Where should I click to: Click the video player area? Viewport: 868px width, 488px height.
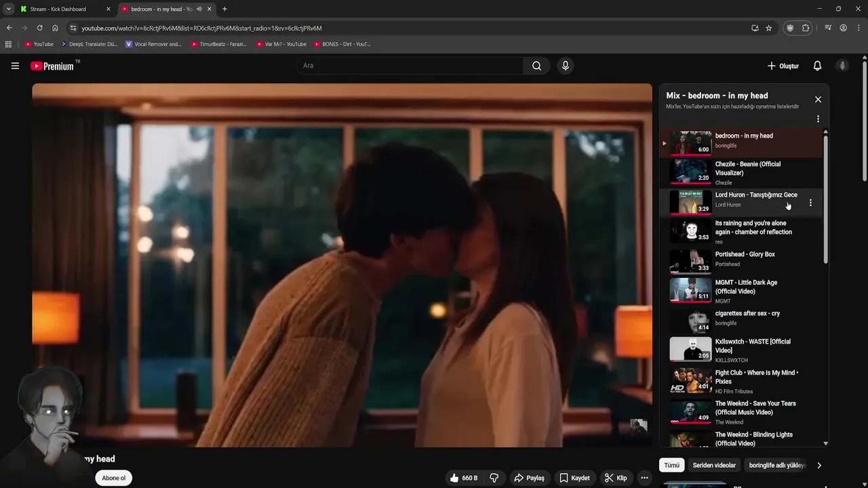(342, 265)
